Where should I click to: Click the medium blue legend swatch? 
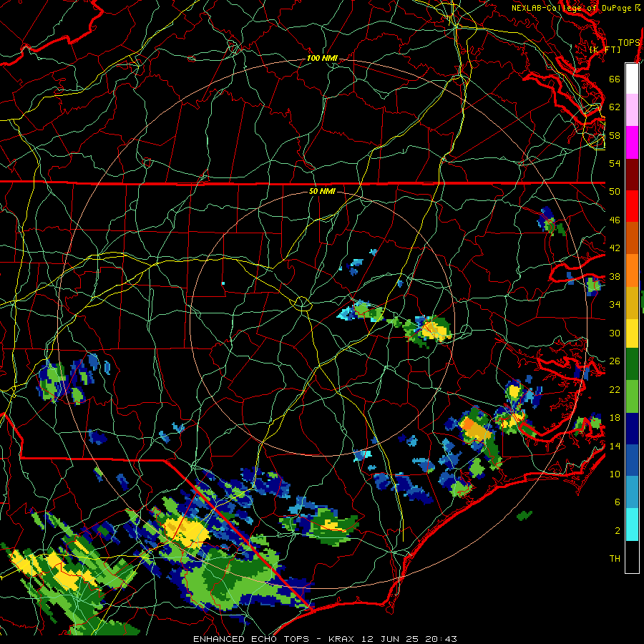pos(632,460)
